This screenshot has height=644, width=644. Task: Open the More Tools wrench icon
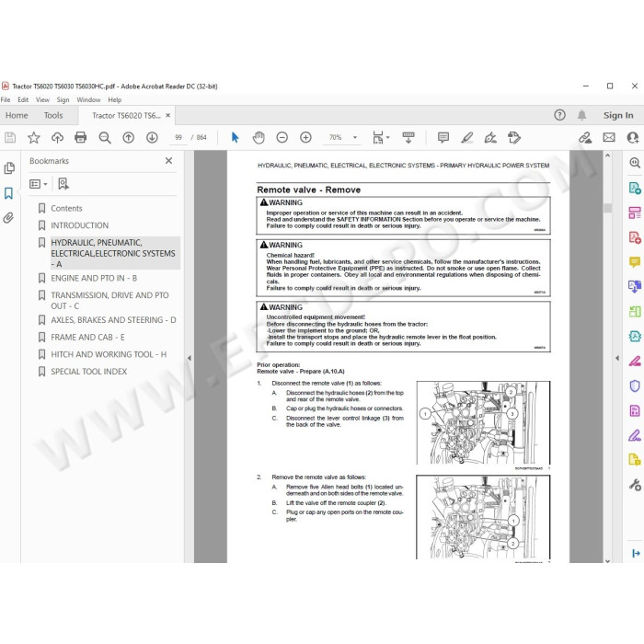tap(635, 485)
